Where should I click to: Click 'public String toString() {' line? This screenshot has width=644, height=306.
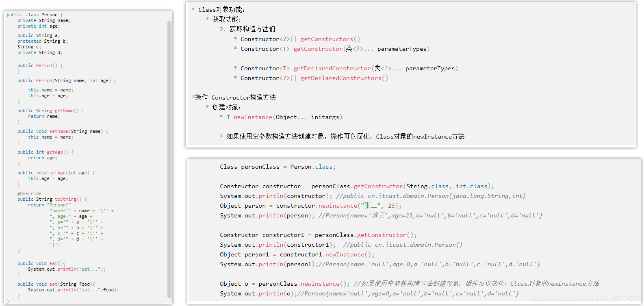(x=52, y=199)
